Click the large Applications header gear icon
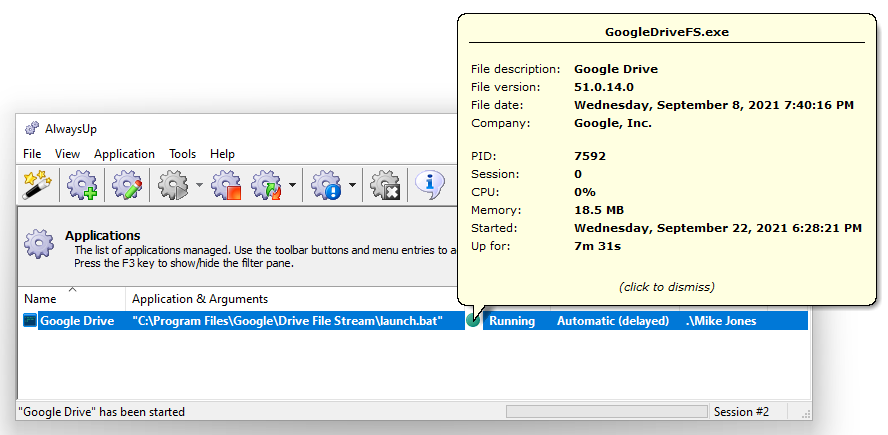Image resolution: width=888 pixels, height=435 pixels. [x=39, y=244]
